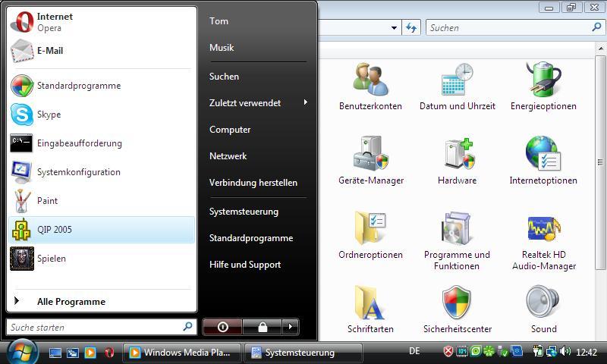Open the Schriftarten folder
This screenshot has width=607, height=364.
point(370,309)
